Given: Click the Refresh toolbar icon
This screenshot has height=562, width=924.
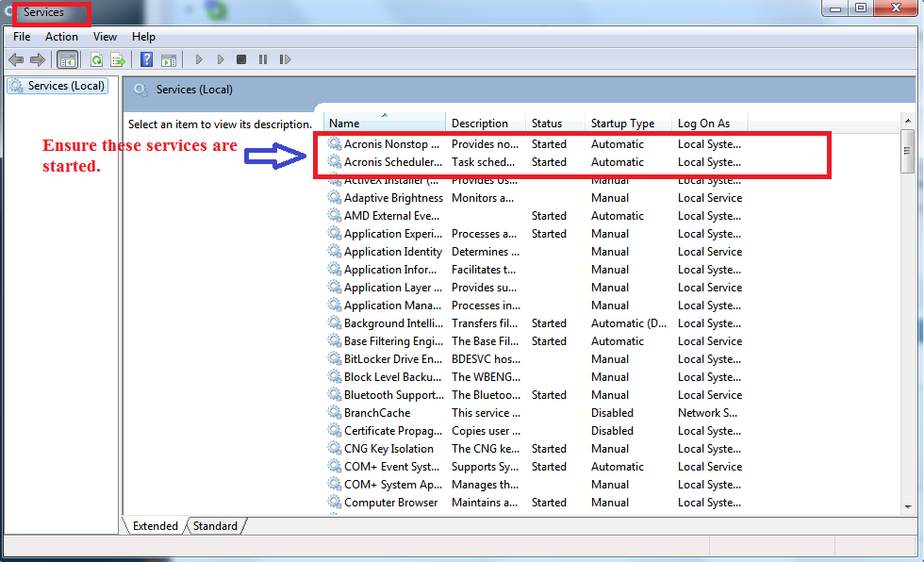Looking at the screenshot, I should (96, 59).
